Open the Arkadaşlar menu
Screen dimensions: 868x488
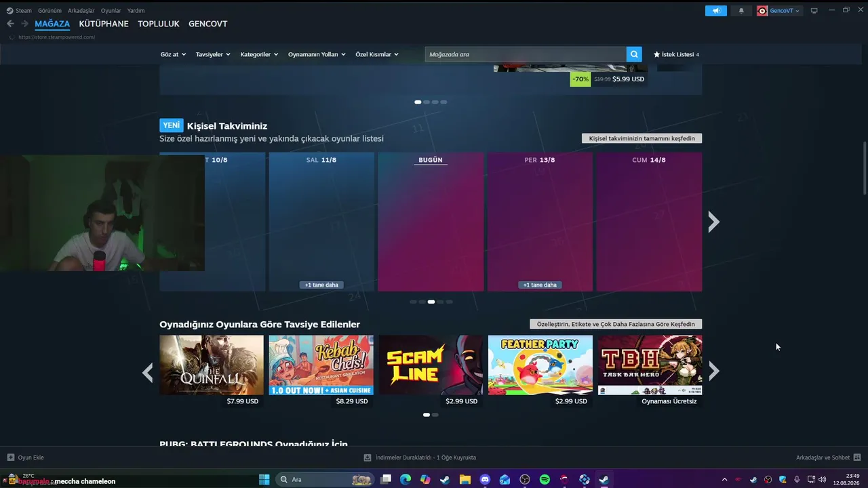pos(81,11)
